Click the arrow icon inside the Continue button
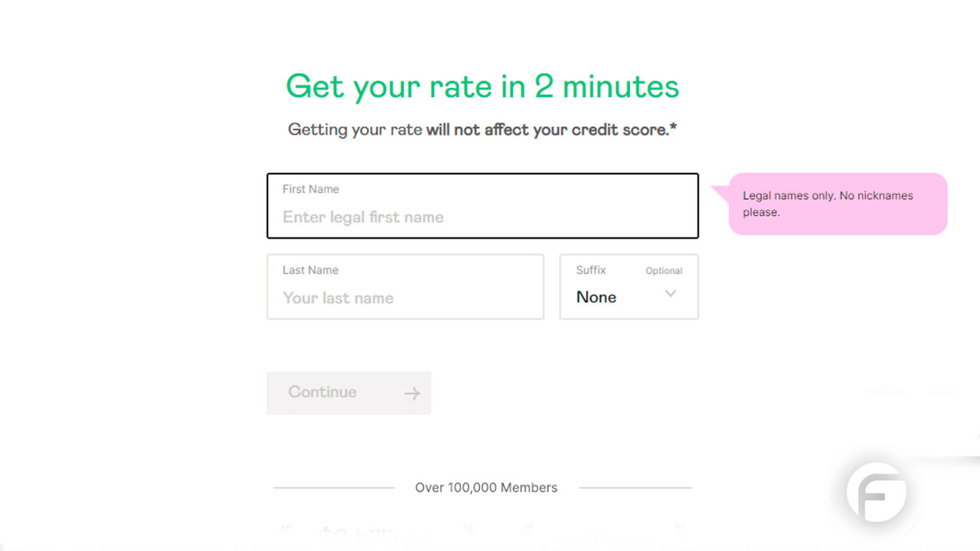Image resolution: width=980 pixels, height=551 pixels. point(412,393)
